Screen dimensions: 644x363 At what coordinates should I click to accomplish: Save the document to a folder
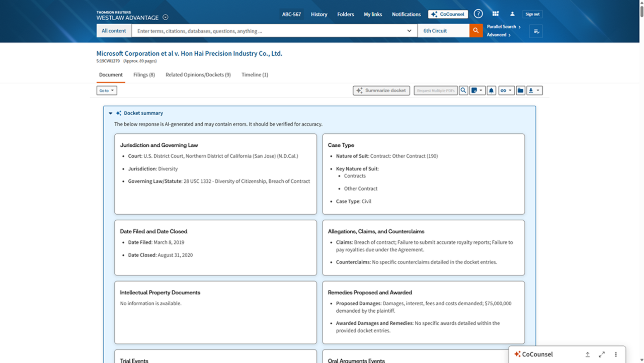coord(520,90)
